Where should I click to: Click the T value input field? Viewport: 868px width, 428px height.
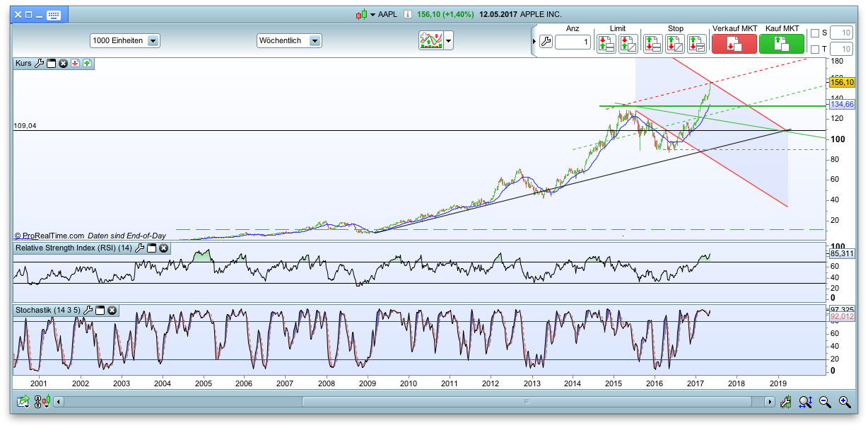click(x=841, y=50)
